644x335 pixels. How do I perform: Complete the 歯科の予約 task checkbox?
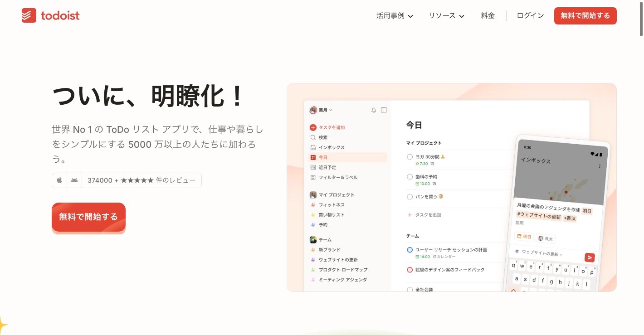410,177
